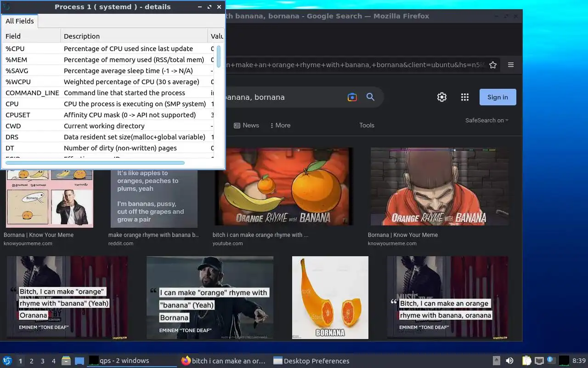
Task: Select the CWD field row
Action: [108, 126]
